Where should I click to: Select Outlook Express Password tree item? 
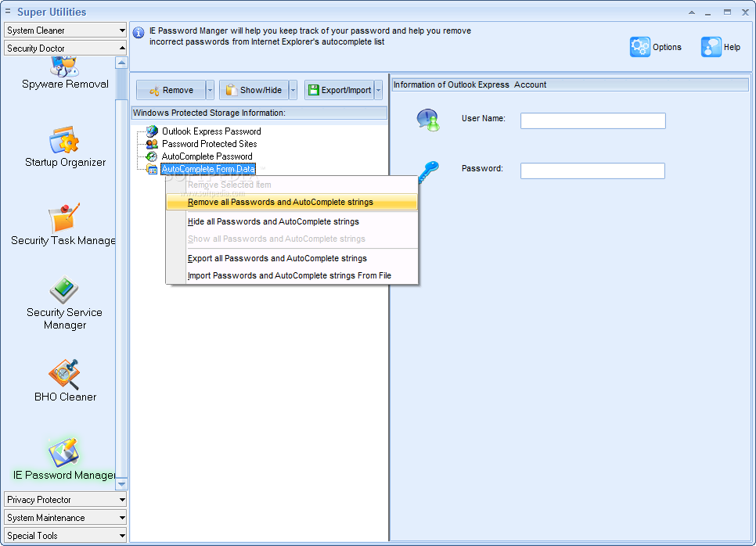pyautogui.click(x=211, y=131)
